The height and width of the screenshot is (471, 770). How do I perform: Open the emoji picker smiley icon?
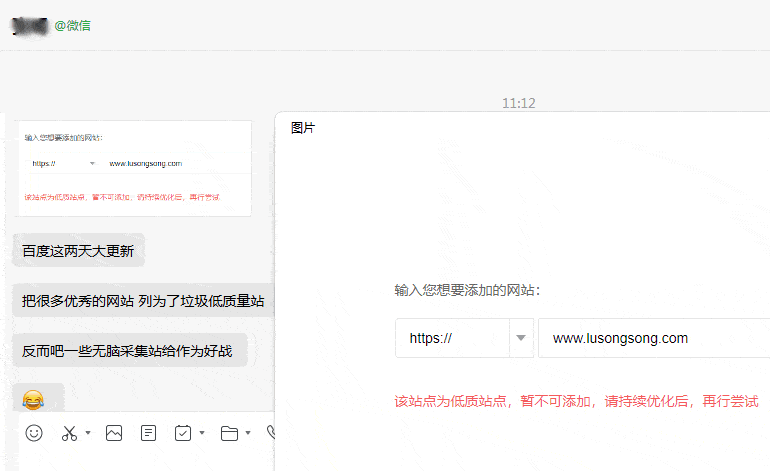[x=34, y=433]
